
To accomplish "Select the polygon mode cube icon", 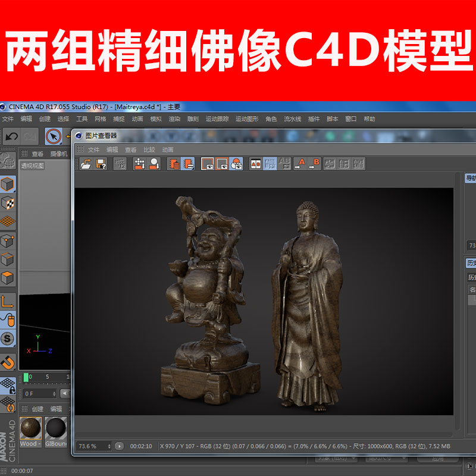I will pos(8,278).
